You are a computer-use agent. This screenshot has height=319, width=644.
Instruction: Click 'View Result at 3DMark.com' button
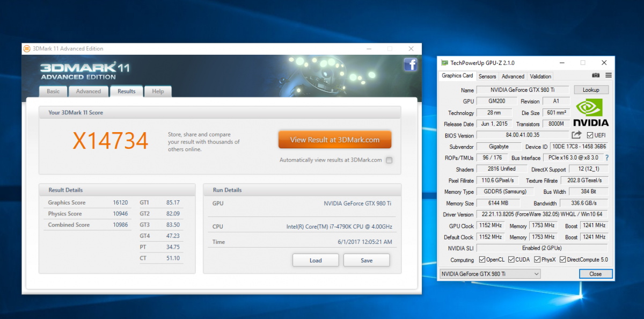(335, 140)
